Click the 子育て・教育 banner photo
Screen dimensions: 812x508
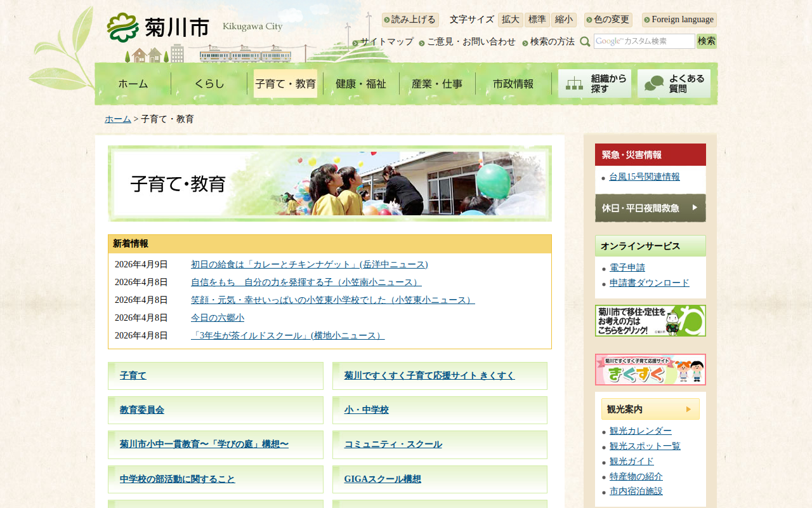point(330,184)
